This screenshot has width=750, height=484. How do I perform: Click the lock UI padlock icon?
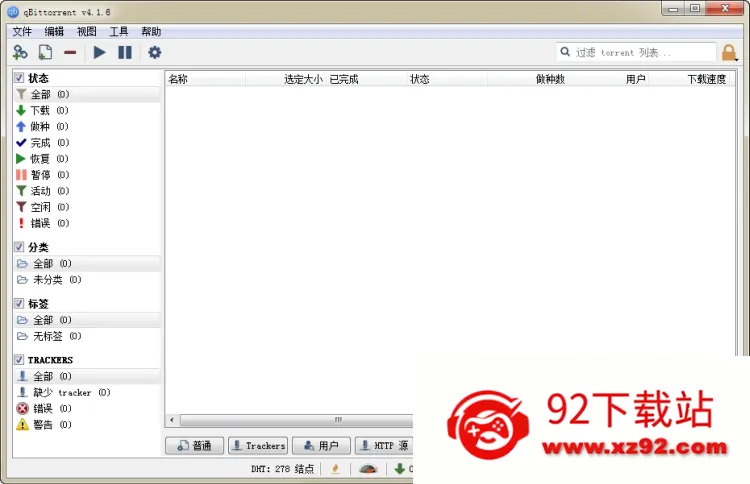[729, 53]
